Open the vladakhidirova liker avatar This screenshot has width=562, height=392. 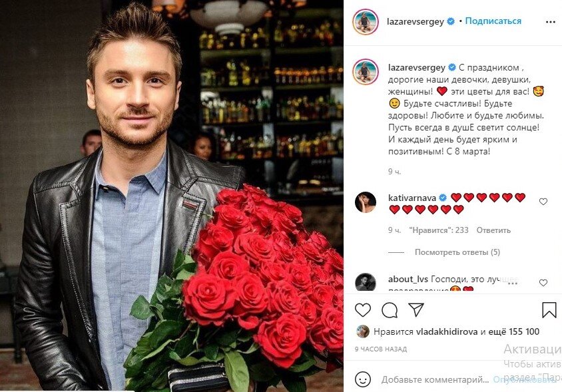[363, 332]
